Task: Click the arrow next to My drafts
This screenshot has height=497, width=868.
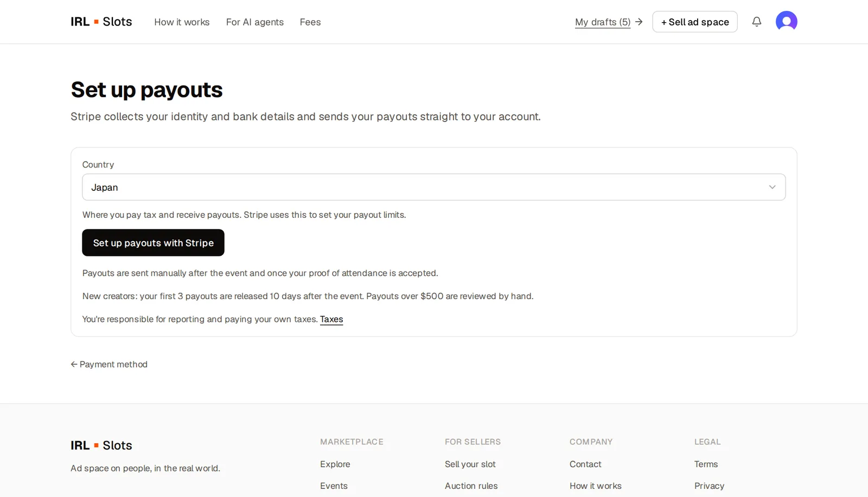Action: [x=639, y=22]
